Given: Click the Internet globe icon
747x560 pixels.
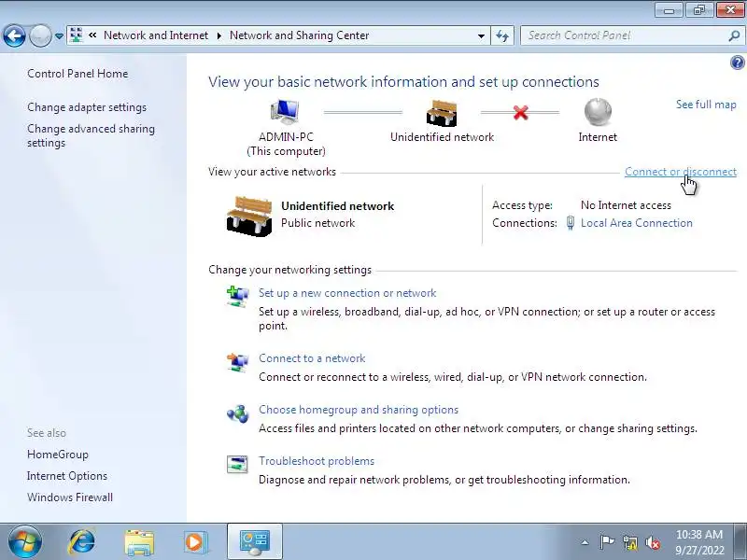Looking at the screenshot, I should [598, 112].
